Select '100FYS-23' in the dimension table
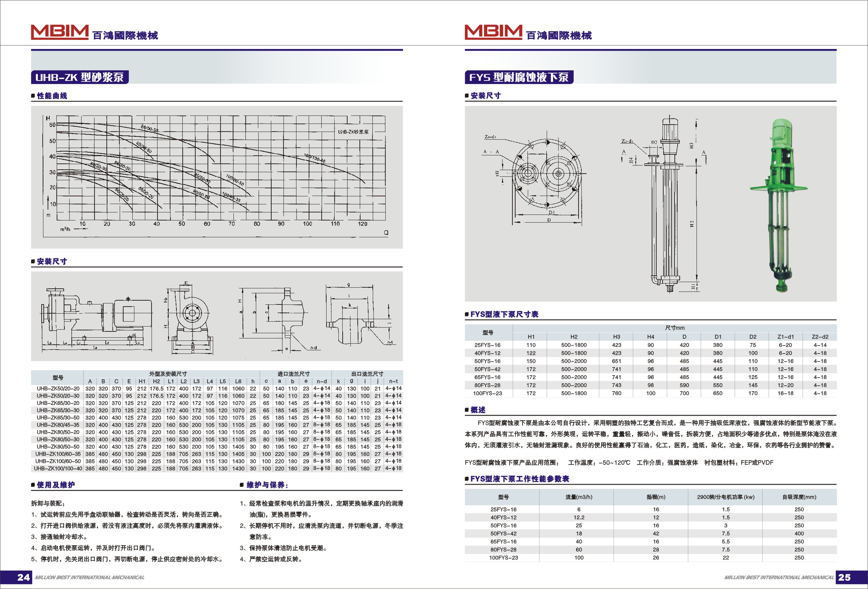This screenshot has width=868, height=589. (x=488, y=393)
